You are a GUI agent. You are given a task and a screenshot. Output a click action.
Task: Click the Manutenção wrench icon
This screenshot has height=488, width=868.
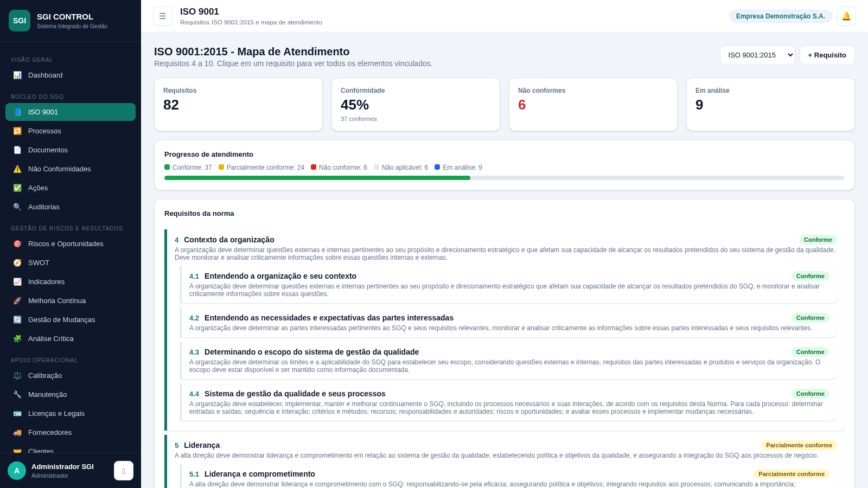tap(17, 395)
